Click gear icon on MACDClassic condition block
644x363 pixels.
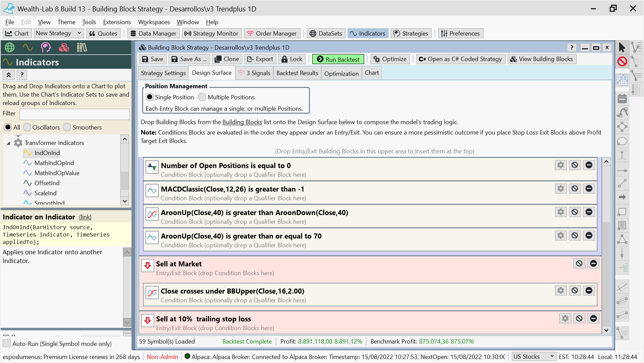pyautogui.click(x=561, y=189)
